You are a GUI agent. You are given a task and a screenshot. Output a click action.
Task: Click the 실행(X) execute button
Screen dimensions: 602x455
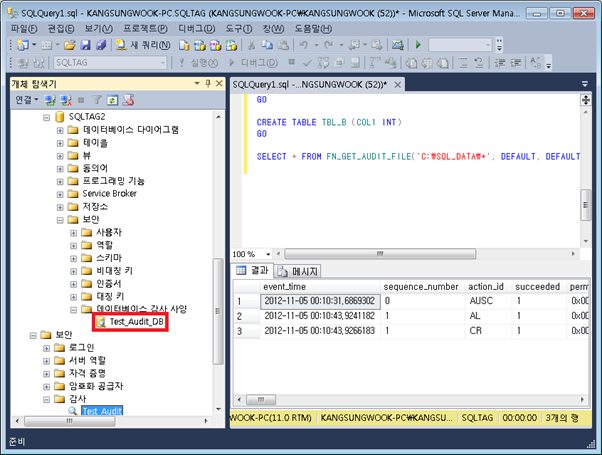tap(198, 63)
